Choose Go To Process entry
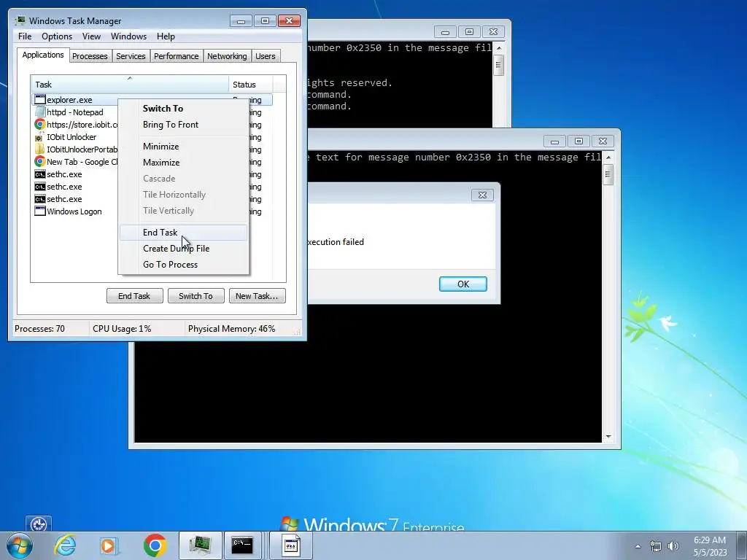The image size is (747, 560). (170, 265)
